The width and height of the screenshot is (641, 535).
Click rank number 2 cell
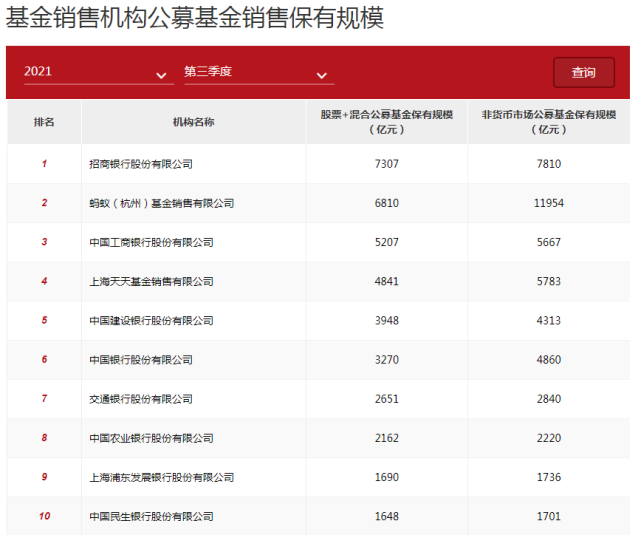click(x=44, y=203)
